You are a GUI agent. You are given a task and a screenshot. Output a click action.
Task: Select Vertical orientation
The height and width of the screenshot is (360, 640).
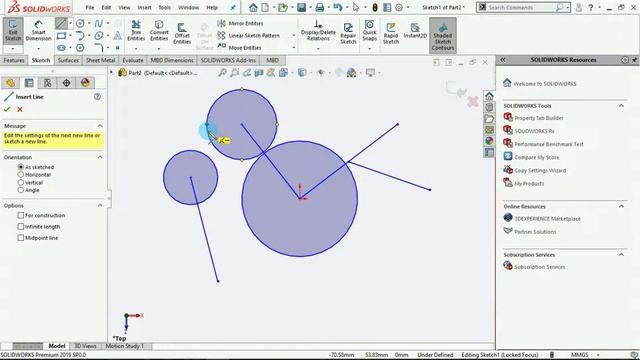click(20, 182)
